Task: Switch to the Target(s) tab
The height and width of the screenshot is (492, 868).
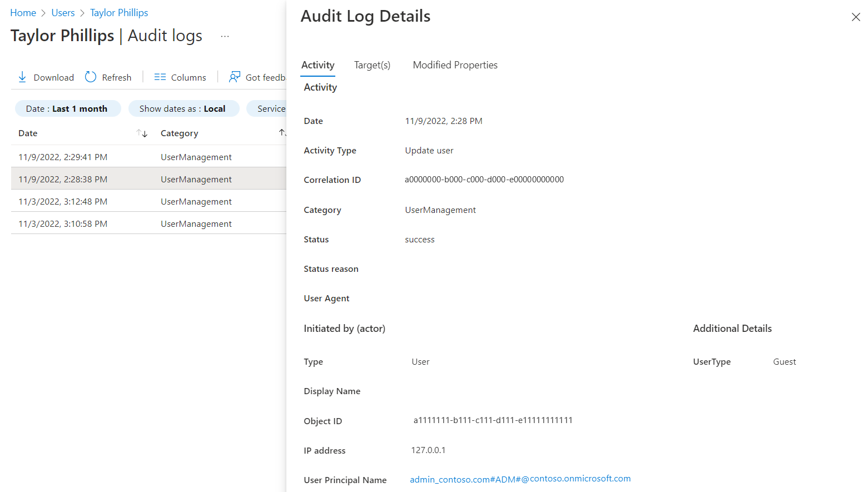Action: [372, 65]
